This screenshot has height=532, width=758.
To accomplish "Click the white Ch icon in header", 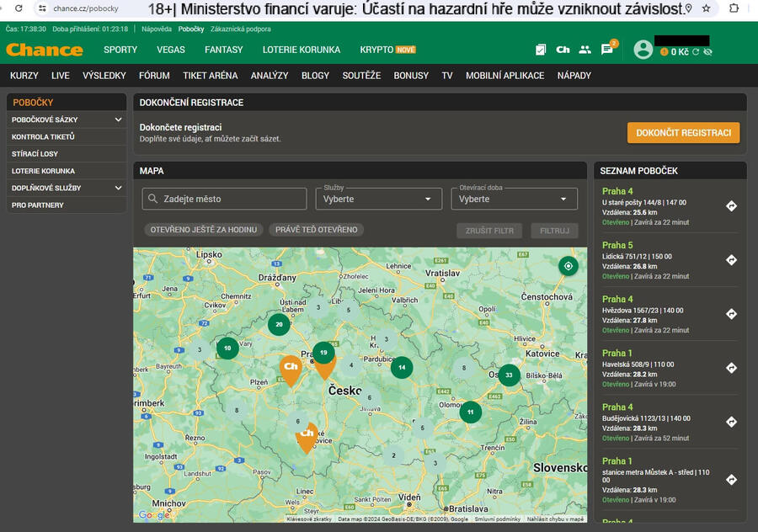I will 563,50.
